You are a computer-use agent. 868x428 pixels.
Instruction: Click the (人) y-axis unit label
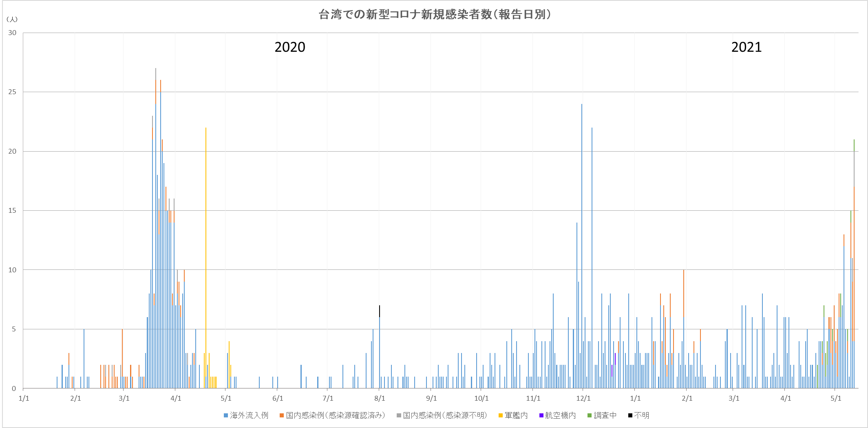click(12, 20)
